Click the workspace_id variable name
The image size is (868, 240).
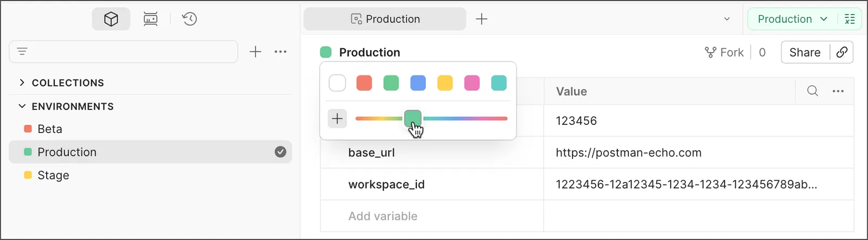[x=386, y=185]
